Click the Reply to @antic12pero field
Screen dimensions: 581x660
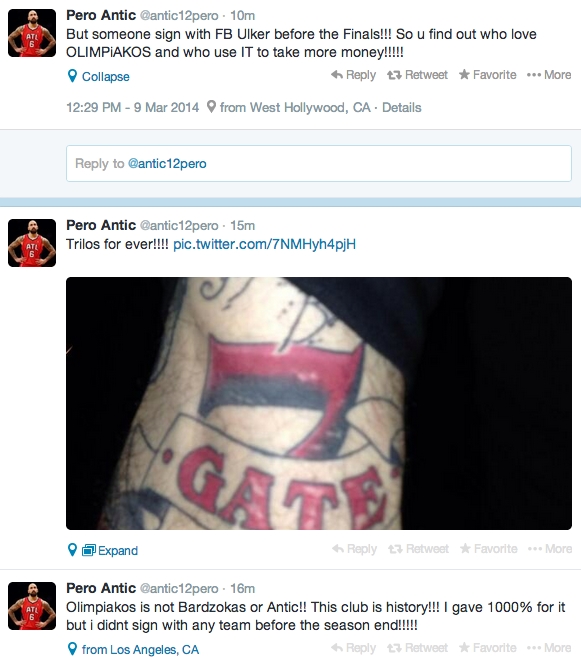(319, 163)
